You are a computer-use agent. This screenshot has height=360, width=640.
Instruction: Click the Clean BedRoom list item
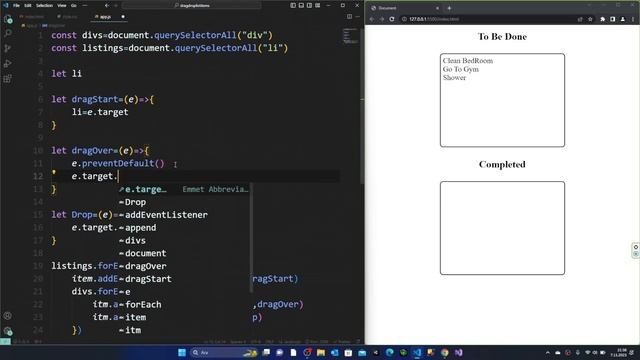tap(468, 60)
